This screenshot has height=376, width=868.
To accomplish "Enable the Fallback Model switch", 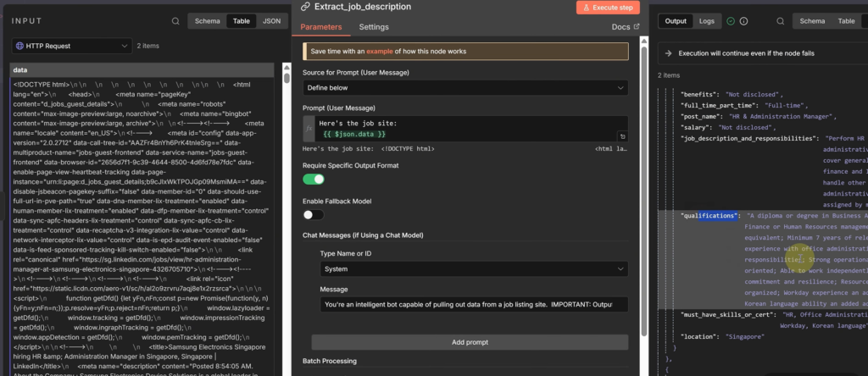I will tap(314, 214).
